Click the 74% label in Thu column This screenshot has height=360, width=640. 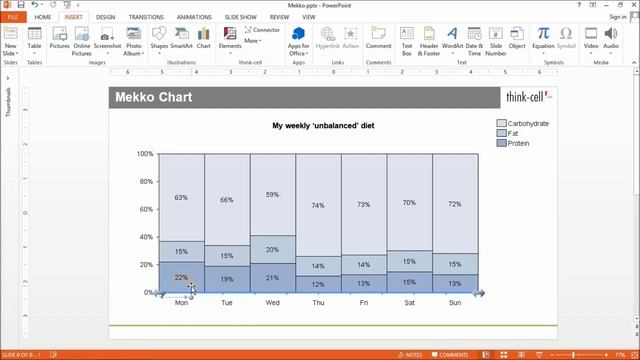click(x=318, y=205)
